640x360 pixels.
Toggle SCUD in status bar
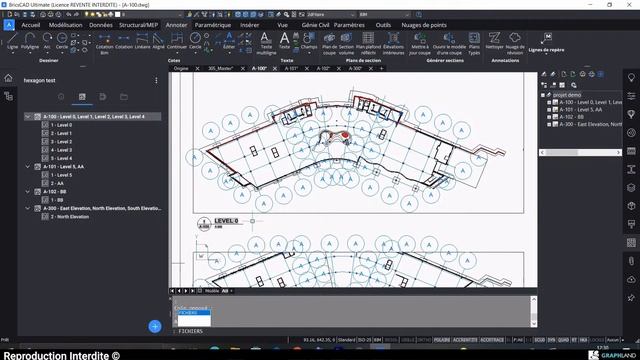(539, 340)
